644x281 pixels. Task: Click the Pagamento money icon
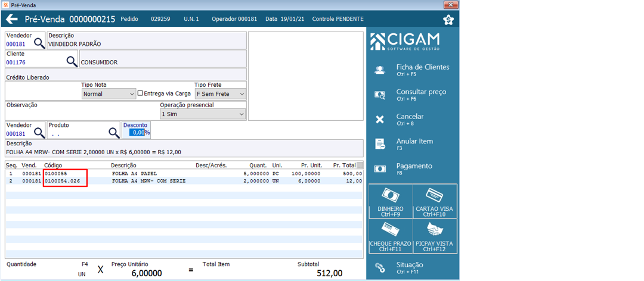tap(380, 168)
